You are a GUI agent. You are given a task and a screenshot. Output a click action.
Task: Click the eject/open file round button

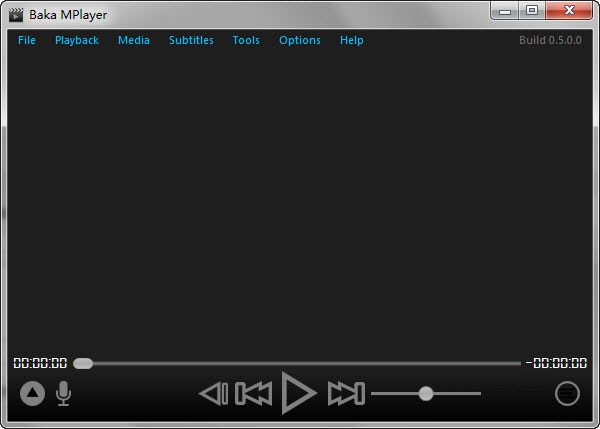33,393
